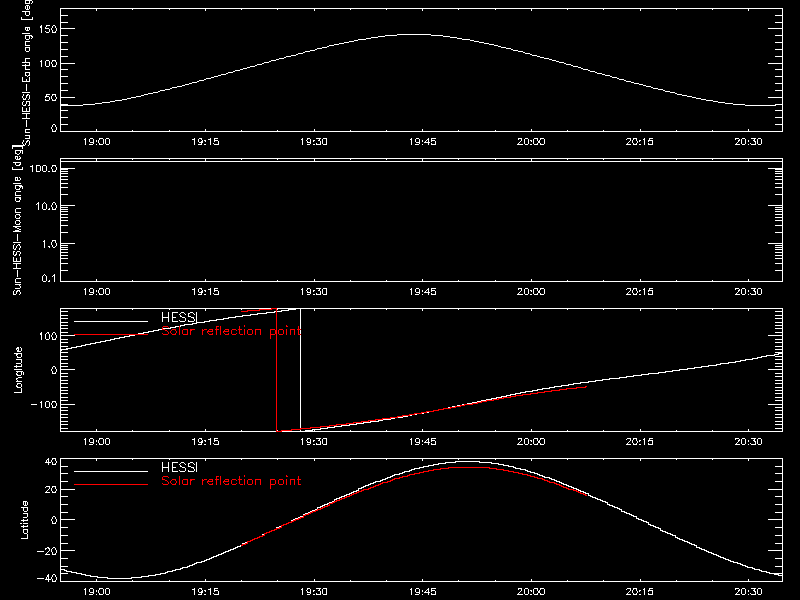Click 19:30 time label under Moon angle plot
Image resolution: width=800 pixels, height=600 pixels.
pyautogui.click(x=314, y=292)
